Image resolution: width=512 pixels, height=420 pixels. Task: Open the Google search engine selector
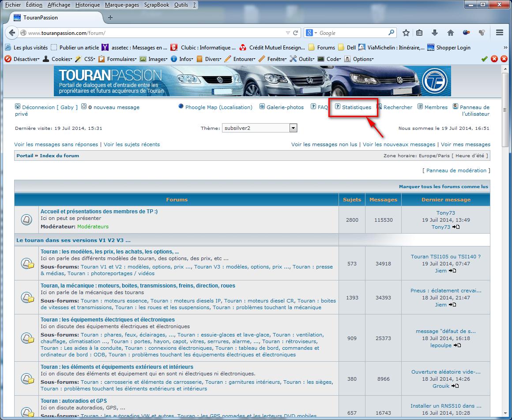tap(311, 33)
